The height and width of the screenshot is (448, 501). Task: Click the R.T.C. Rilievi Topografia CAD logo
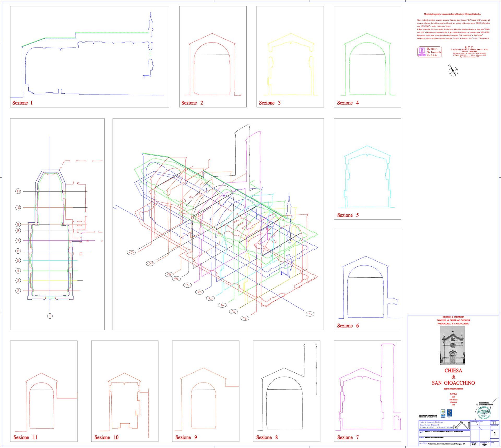430,52
